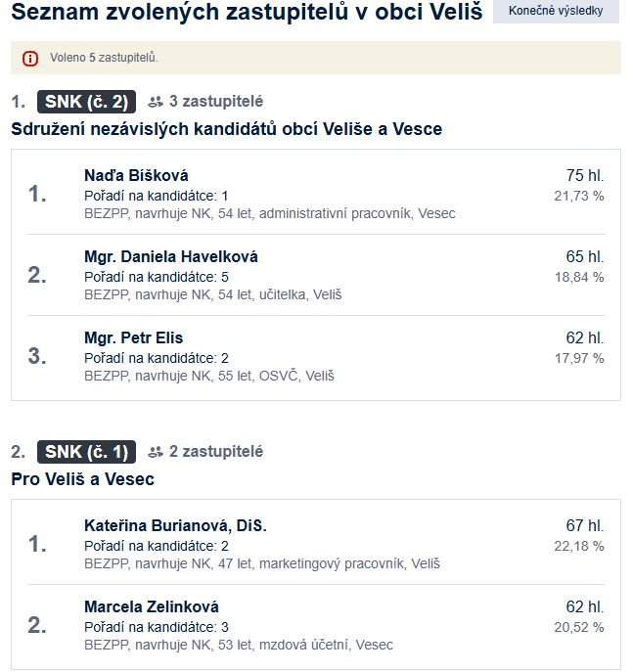The width and height of the screenshot is (633, 672).
Task: Select the SNK (č. 1) party badge
Action: pyautogui.click(x=86, y=452)
